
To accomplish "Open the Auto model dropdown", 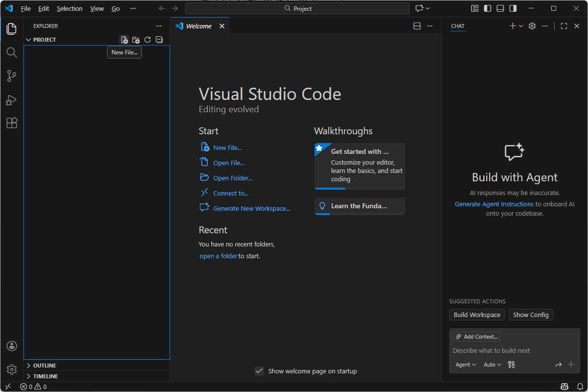I will (x=492, y=365).
